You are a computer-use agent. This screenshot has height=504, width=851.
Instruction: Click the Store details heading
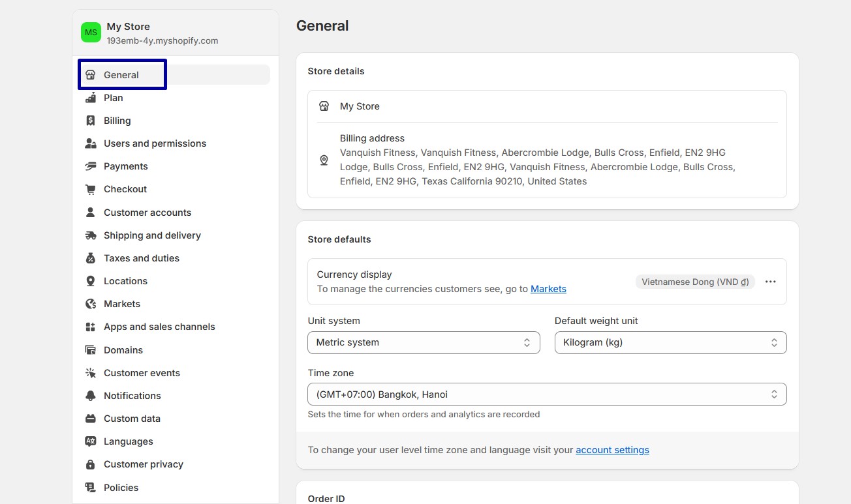click(336, 71)
